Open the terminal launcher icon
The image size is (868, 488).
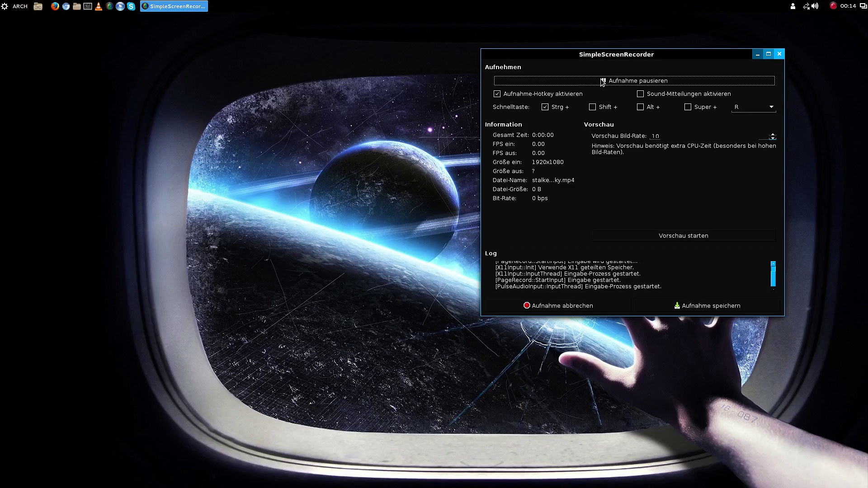tap(88, 6)
